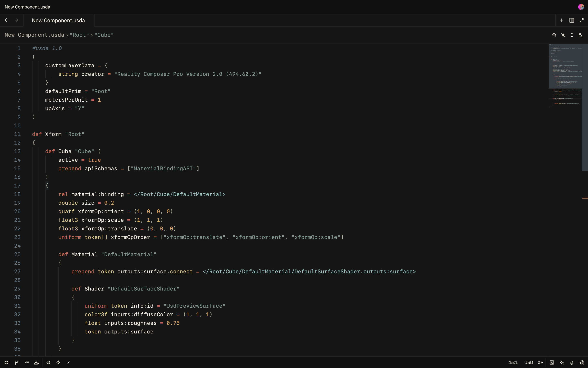
Task: Select the New Component.usda tab
Action: 59,20
